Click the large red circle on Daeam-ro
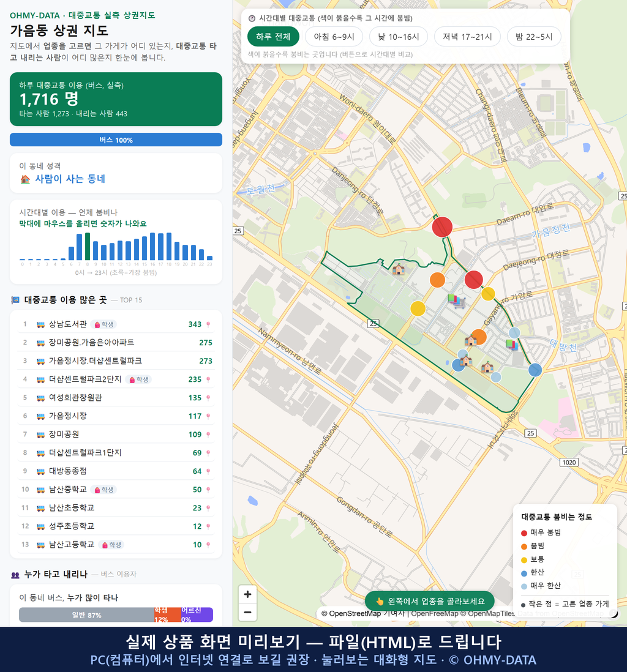The width and height of the screenshot is (627, 672). [x=442, y=226]
